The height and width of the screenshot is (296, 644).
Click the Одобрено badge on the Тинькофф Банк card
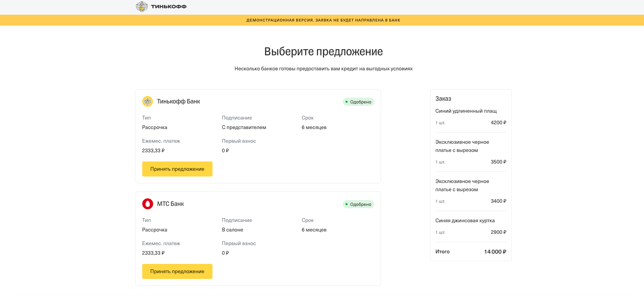click(x=358, y=102)
